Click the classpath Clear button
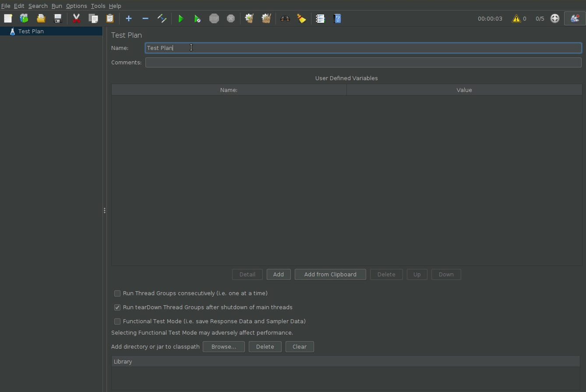586x392 pixels. pyautogui.click(x=300, y=347)
